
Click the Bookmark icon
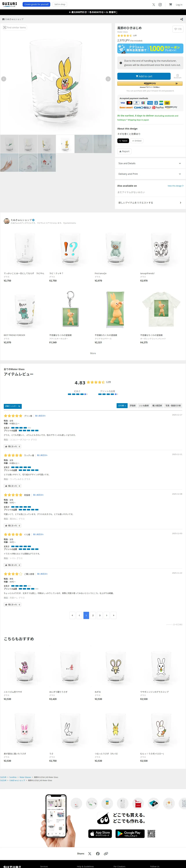pyautogui.click(x=178, y=76)
